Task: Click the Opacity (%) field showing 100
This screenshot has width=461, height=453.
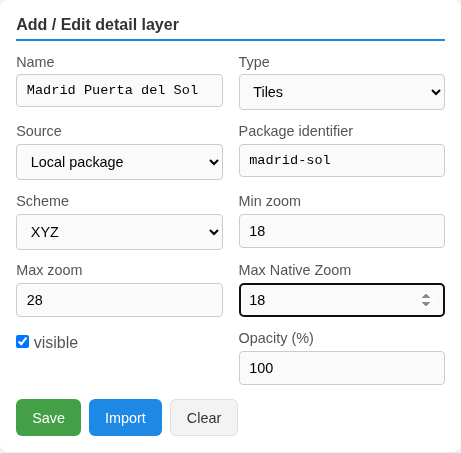Action: tap(342, 368)
